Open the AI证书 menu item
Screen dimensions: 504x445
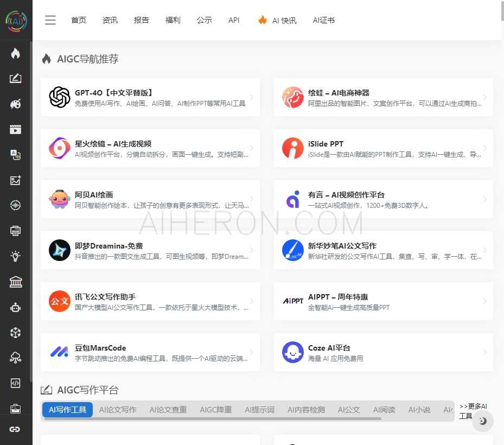coord(324,20)
